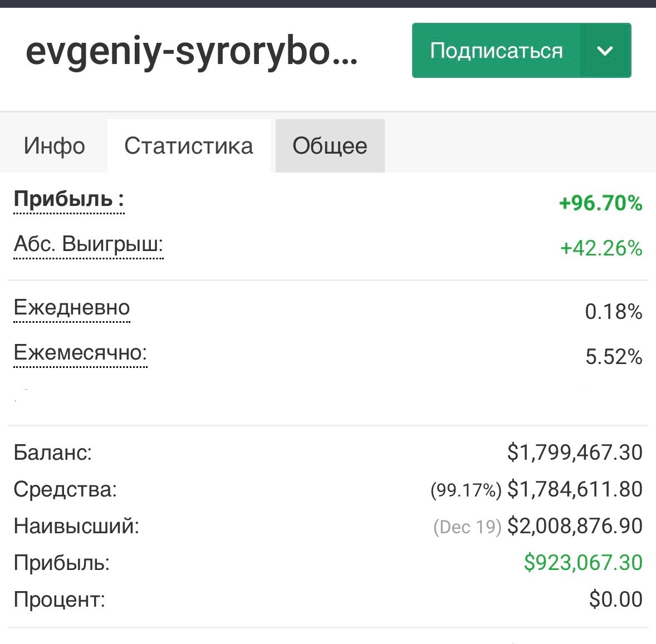Click the $2,008,876.90 highest amount
This screenshot has width=656, height=644.
[575, 526]
